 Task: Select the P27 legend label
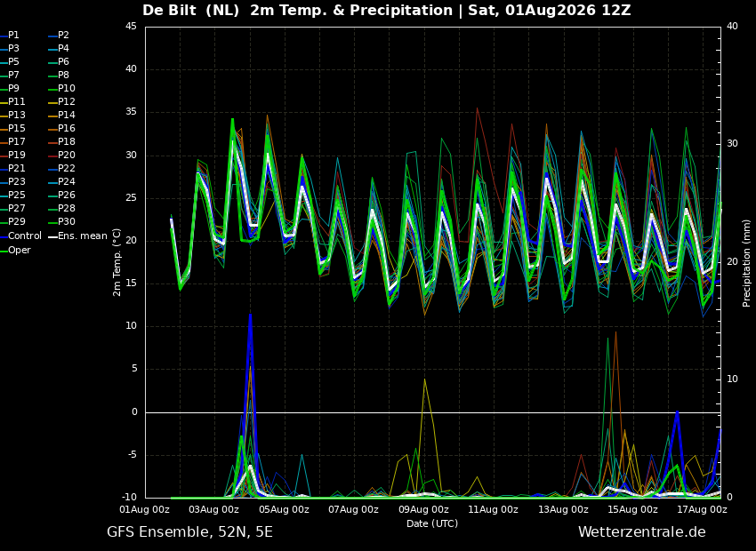click(x=12, y=209)
